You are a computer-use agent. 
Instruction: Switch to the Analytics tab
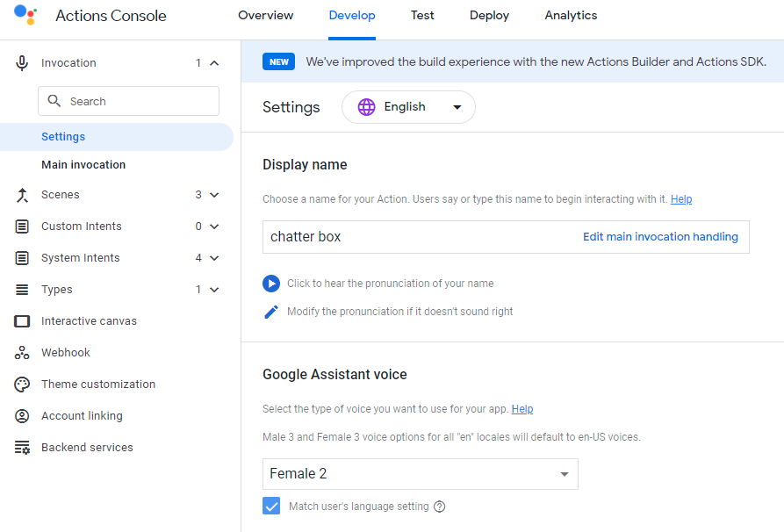point(571,15)
